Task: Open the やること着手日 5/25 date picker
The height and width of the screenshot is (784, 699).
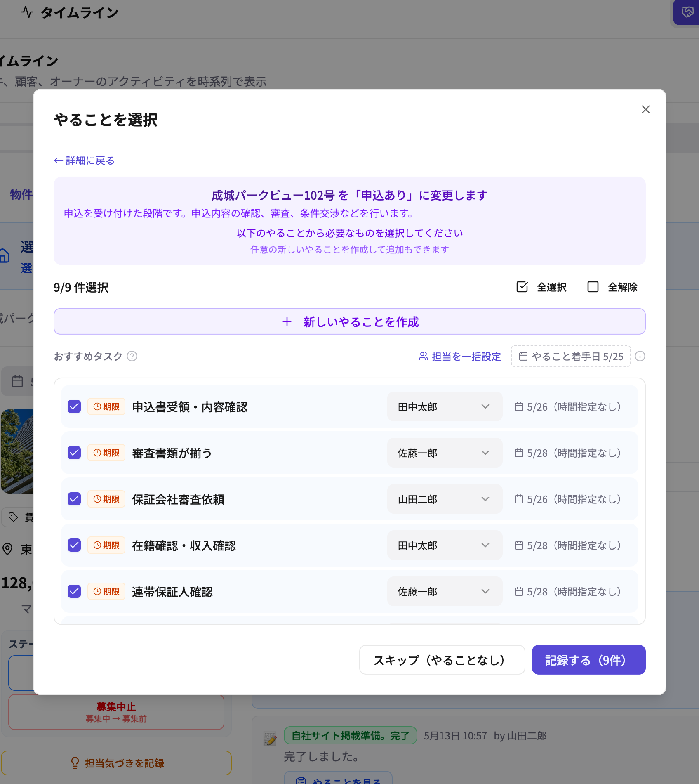Action: click(571, 356)
